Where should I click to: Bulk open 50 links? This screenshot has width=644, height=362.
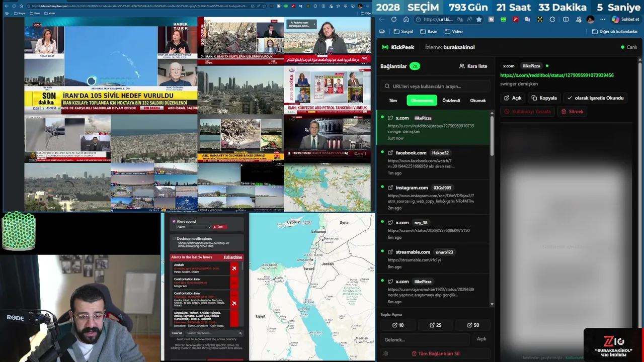[473, 325]
